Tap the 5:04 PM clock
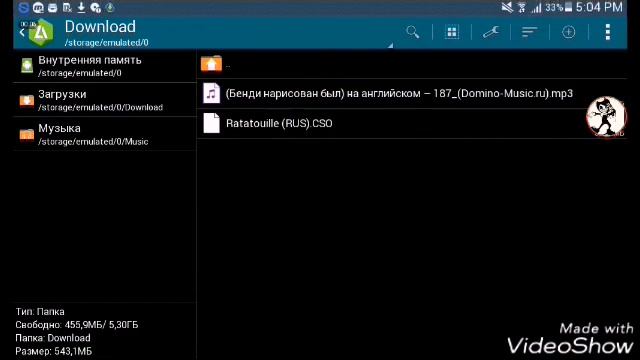 click(x=599, y=7)
